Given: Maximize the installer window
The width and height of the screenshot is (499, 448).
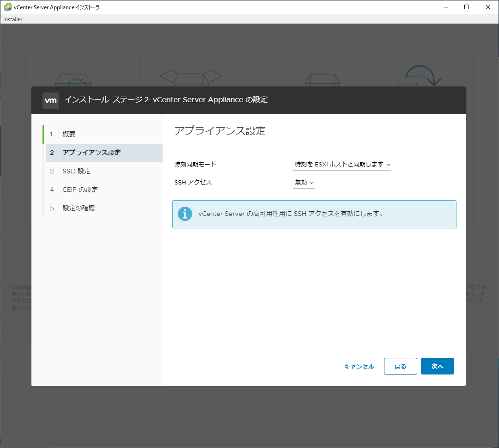Looking at the screenshot, I should tap(467, 7).
